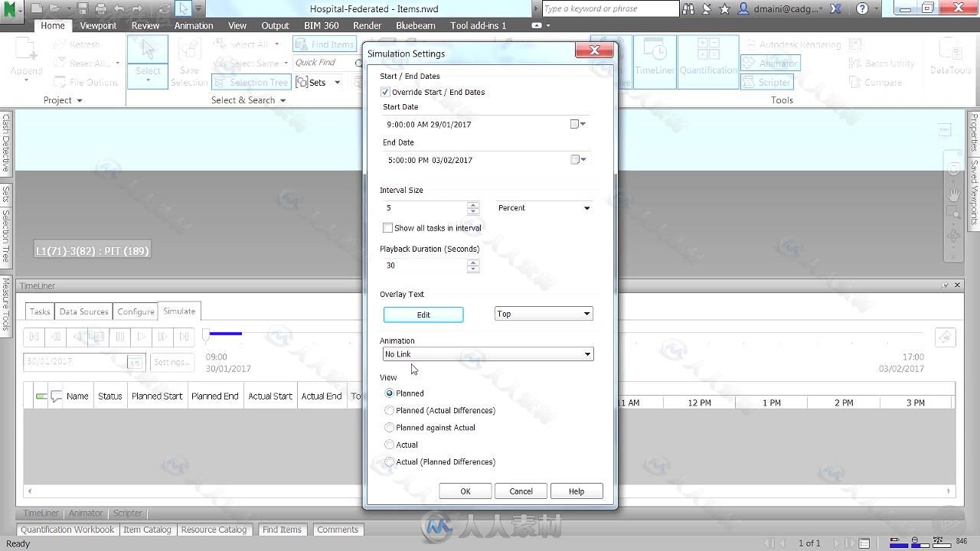
Task: Click the Print icon in quick access toolbar
Action: pyautogui.click(x=100, y=9)
